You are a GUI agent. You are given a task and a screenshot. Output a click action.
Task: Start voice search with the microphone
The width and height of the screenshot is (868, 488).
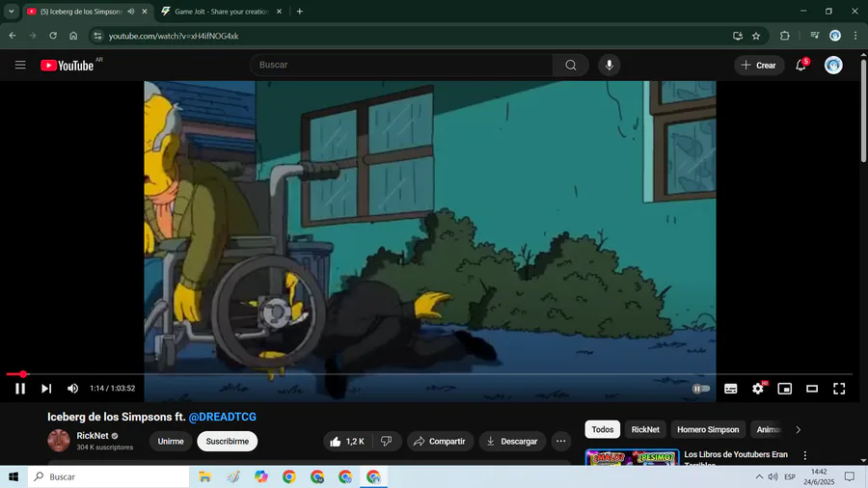coord(609,66)
